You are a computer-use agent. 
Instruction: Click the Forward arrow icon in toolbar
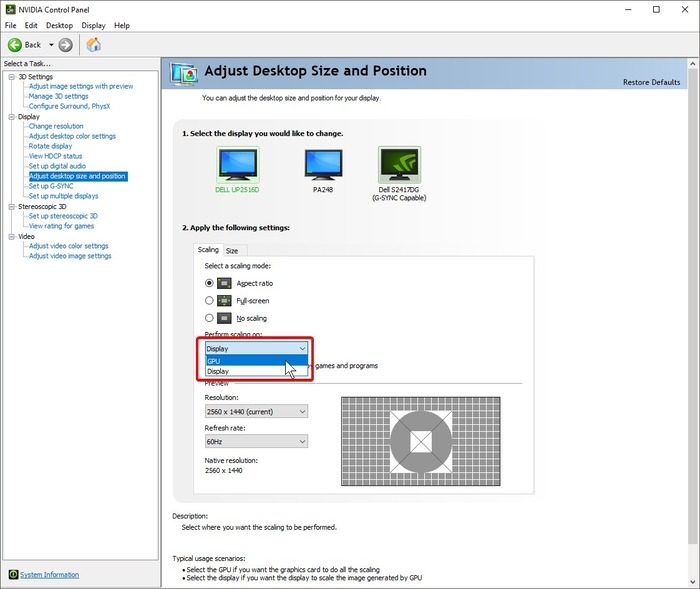pos(66,44)
